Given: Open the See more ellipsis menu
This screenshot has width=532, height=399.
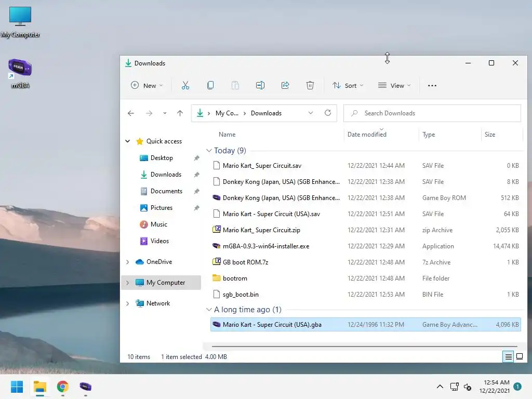Looking at the screenshot, I should click(432, 86).
